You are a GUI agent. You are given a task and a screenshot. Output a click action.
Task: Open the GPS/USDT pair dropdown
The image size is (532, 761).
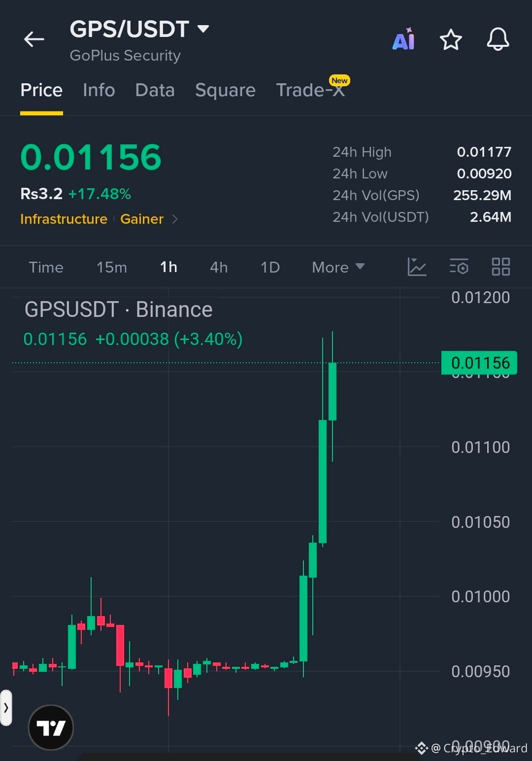click(203, 29)
